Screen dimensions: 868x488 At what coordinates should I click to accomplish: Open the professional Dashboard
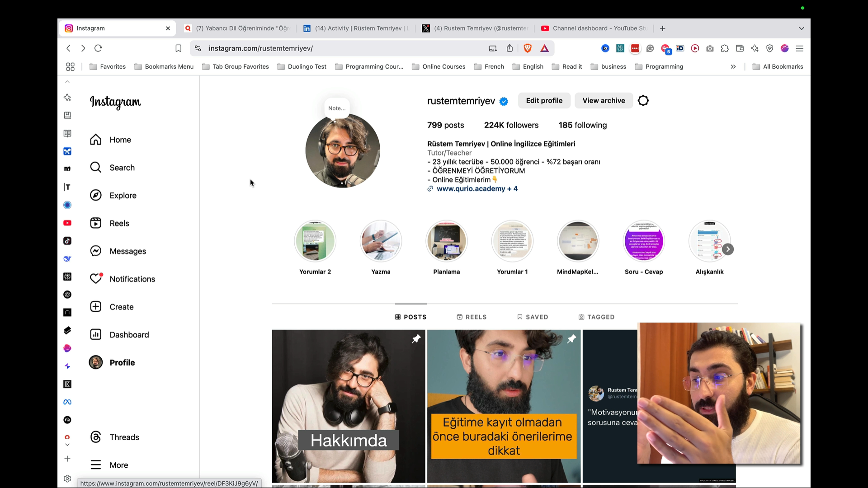pos(120,335)
